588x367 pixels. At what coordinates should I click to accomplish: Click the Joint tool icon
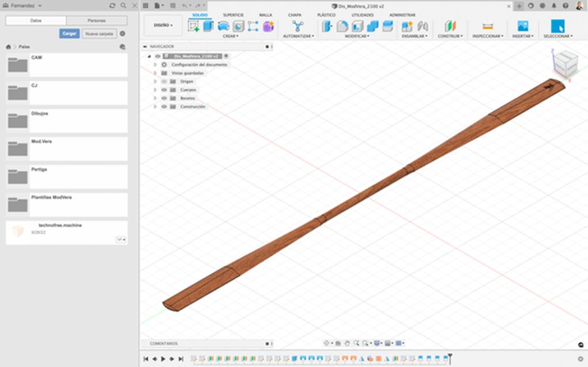point(423,26)
